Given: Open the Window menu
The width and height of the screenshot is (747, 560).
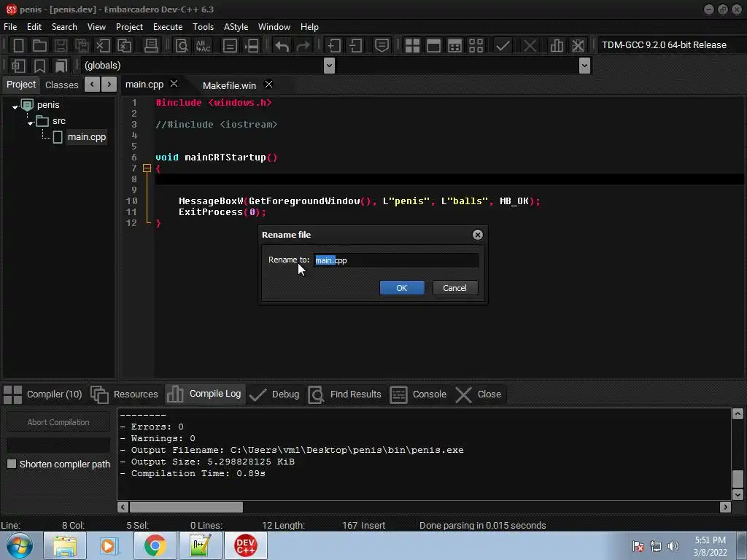Looking at the screenshot, I should pos(274,27).
